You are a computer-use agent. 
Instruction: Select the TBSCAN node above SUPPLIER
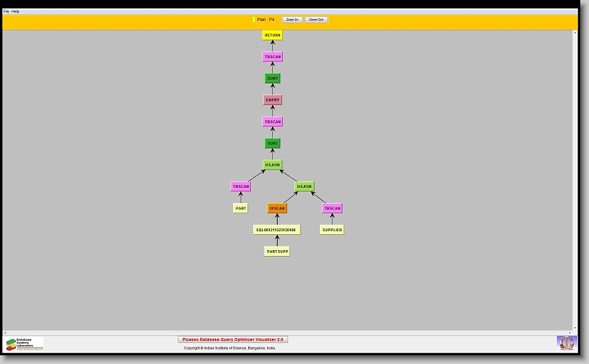point(332,208)
